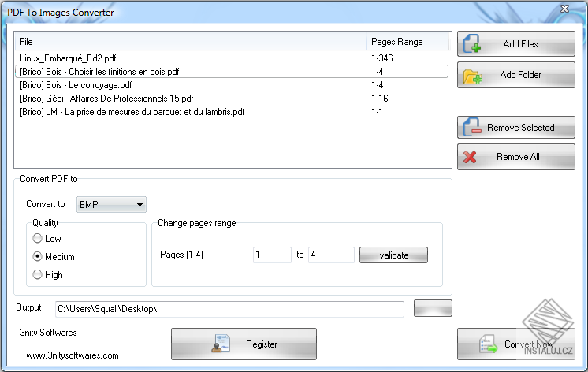
Task: Click the Remove Selected button label
Action: 520,128
